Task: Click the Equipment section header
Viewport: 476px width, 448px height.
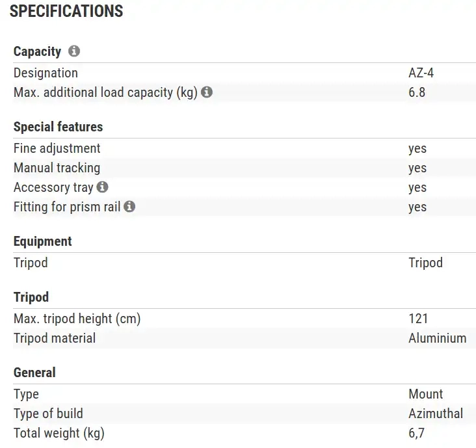Action: pyautogui.click(x=42, y=241)
